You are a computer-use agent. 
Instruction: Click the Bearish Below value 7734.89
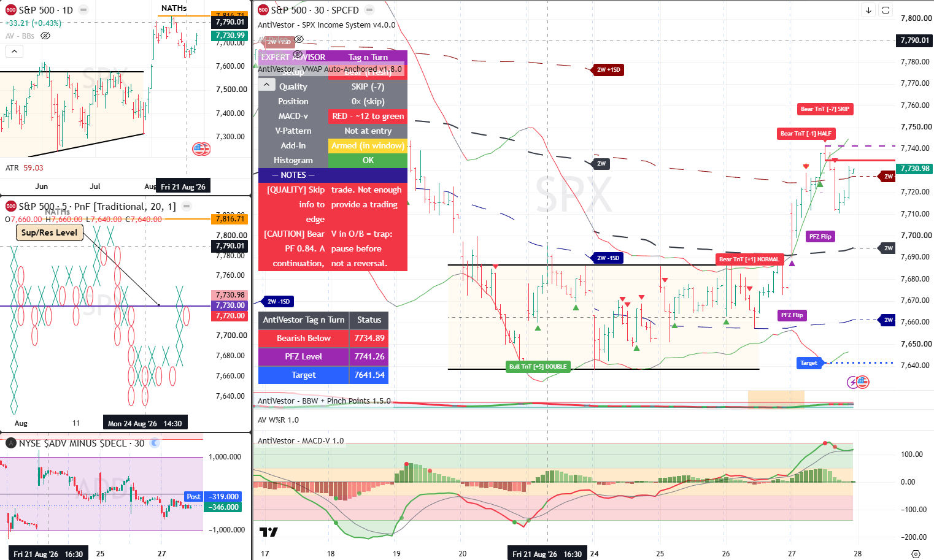click(x=369, y=338)
